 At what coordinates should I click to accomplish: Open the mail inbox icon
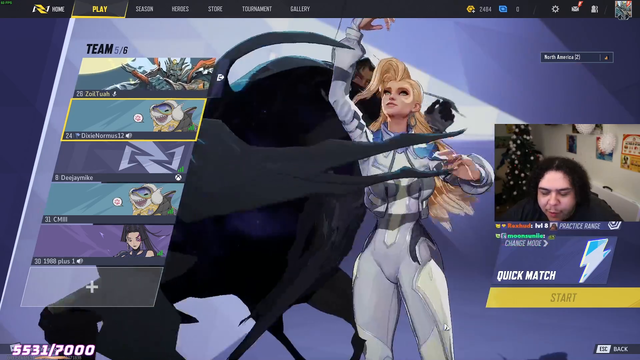(x=576, y=8)
